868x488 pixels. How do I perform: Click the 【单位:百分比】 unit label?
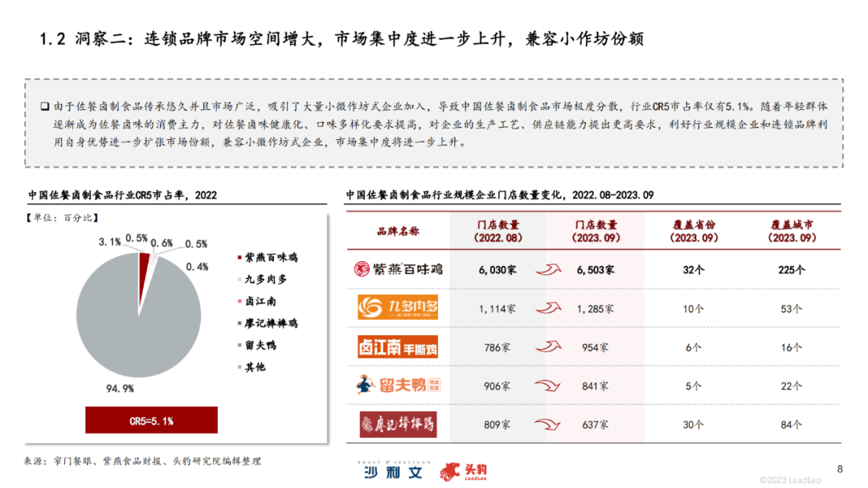(63, 218)
